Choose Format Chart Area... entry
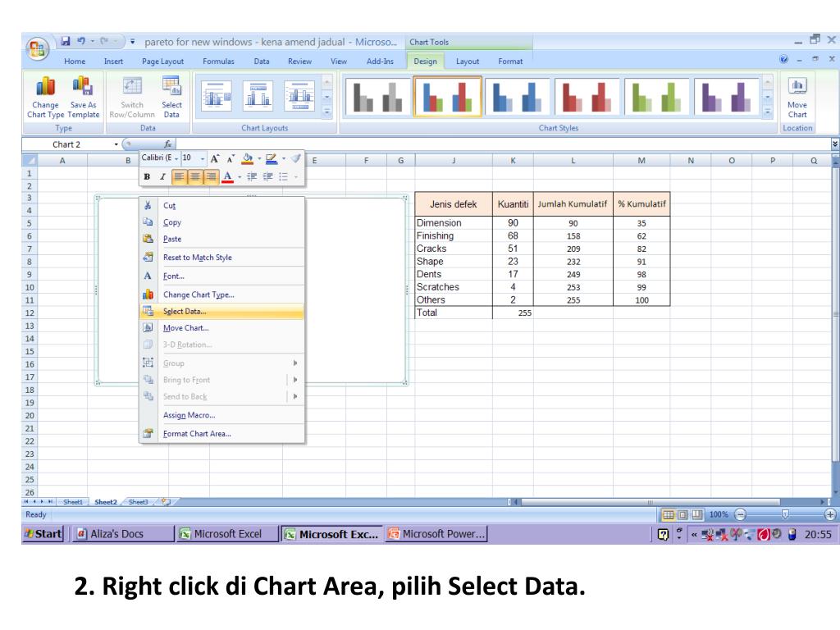Image resolution: width=840 pixels, height=630 pixels. [221, 434]
